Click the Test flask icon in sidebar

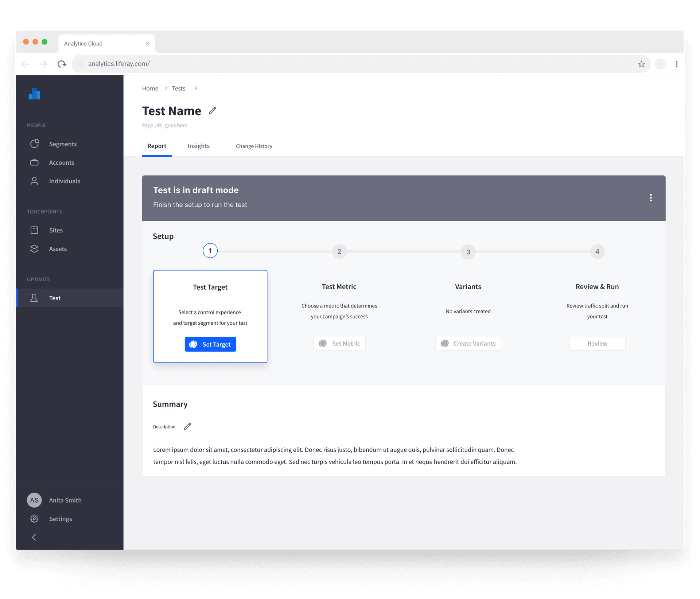tap(34, 298)
